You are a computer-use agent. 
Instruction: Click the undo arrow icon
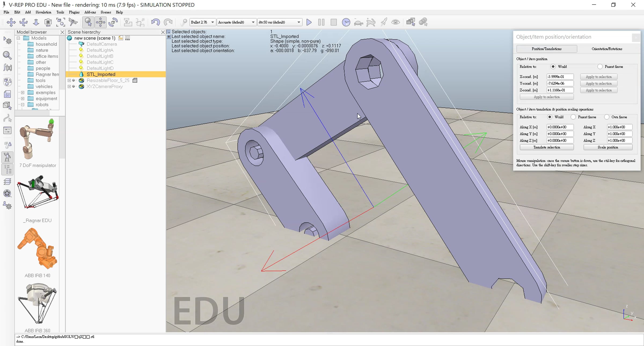(x=155, y=22)
